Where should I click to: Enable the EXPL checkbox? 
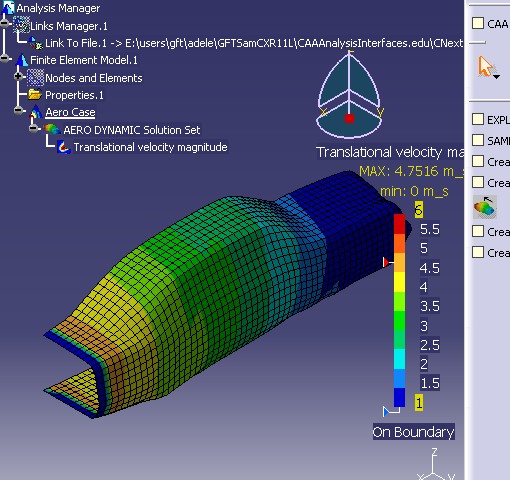[x=478, y=119]
